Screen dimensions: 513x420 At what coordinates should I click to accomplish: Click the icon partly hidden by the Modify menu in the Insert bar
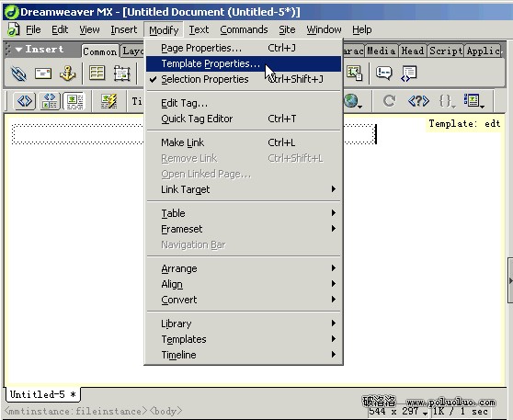354,73
